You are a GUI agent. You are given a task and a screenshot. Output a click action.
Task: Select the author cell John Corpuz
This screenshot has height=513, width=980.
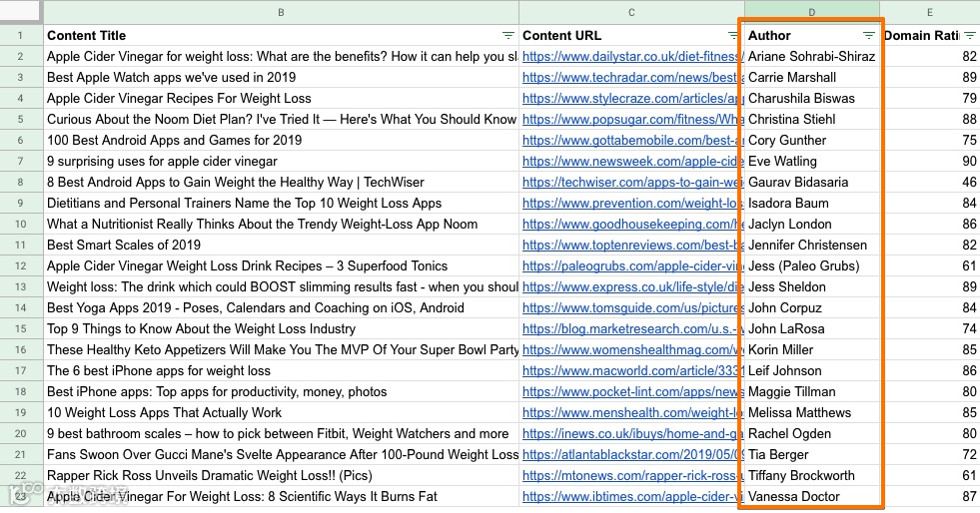pyautogui.click(x=812, y=308)
